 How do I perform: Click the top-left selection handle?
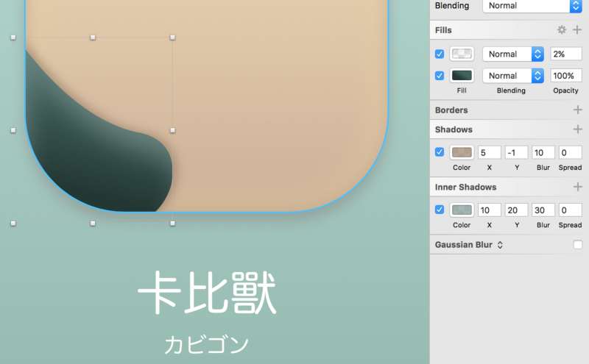click(13, 38)
